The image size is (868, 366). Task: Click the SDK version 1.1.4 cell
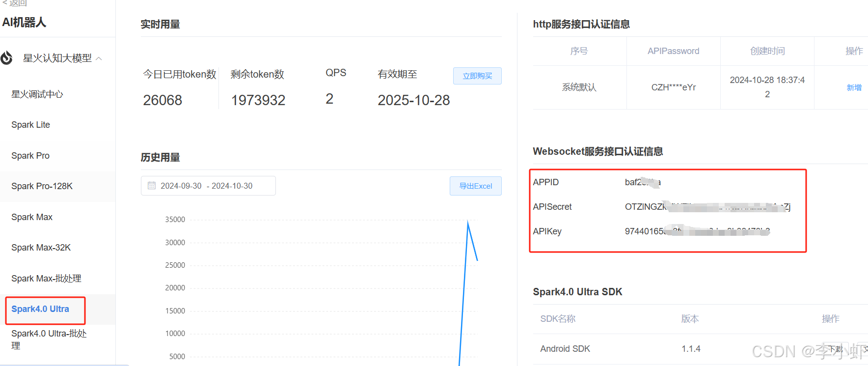691,349
